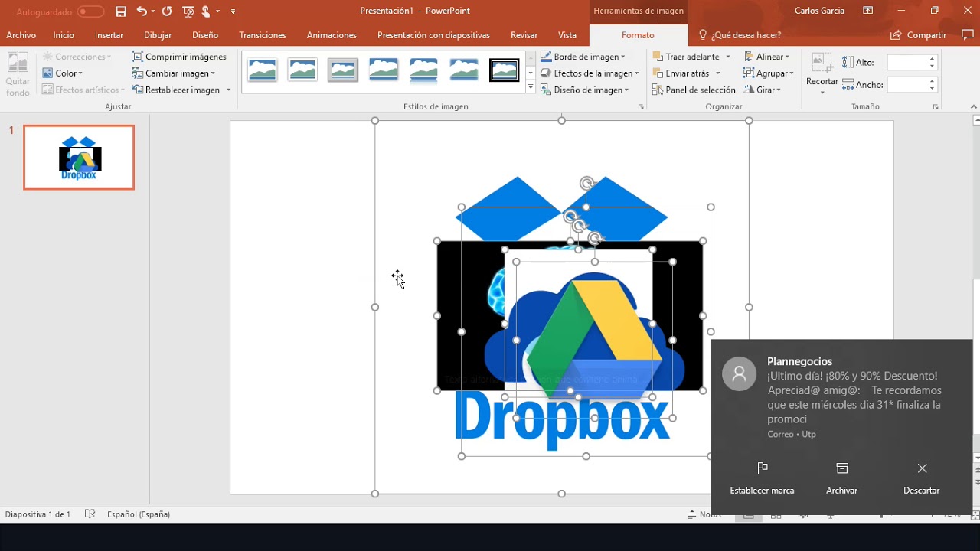Click the touch/mouse mode icon
This screenshot has height=551, width=980.
[x=206, y=11]
